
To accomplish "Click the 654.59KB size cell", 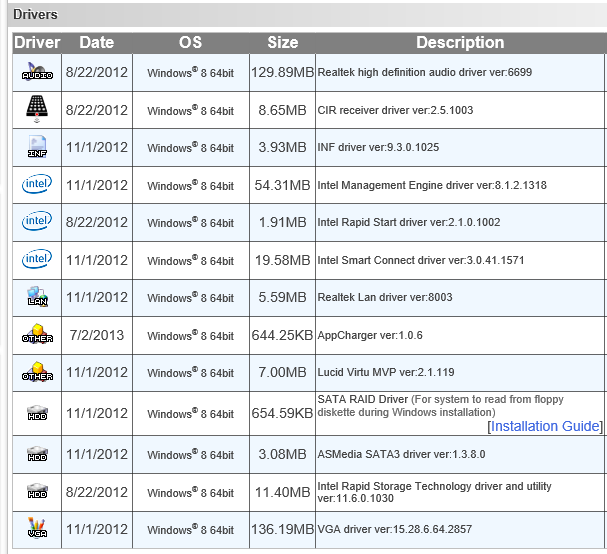I will click(283, 413).
